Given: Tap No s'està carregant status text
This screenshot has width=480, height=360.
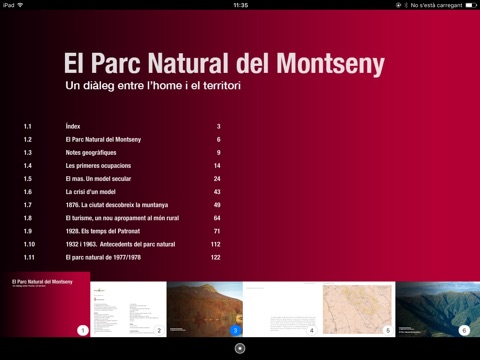Looking at the screenshot, I should [x=436, y=5].
